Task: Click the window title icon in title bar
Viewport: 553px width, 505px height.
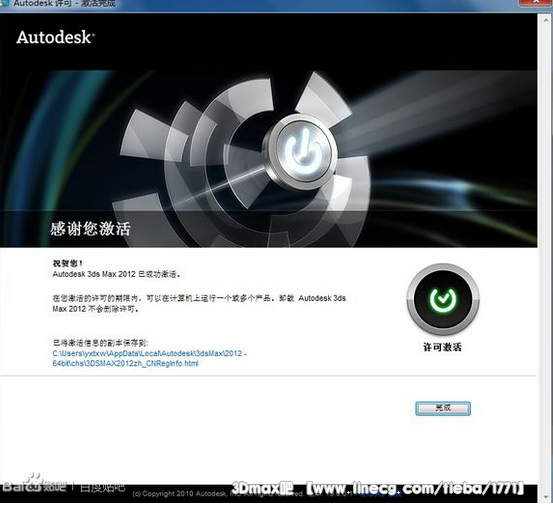Action: 4,3
